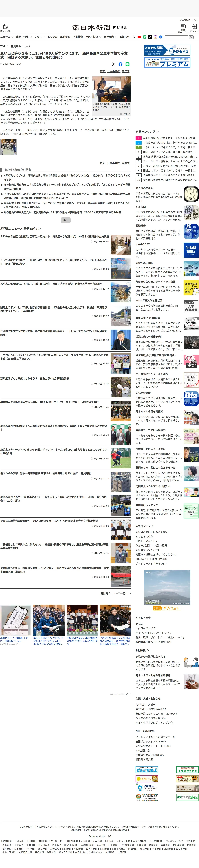Focus the site search input field
The width and height of the screenshot is (199, 868).
[x=176, y=37]
